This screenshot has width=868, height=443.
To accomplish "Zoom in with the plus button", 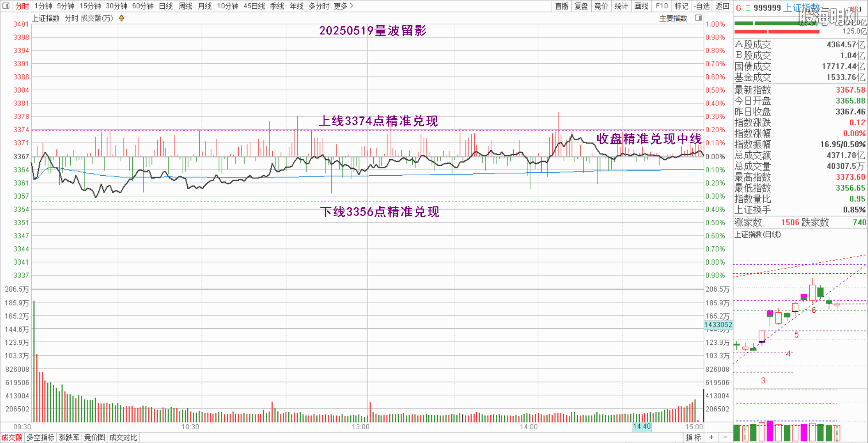I will tap(711, 437).
